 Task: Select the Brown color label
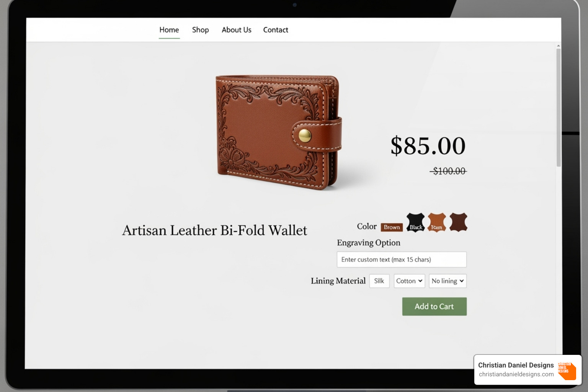(x=392, y=227)
